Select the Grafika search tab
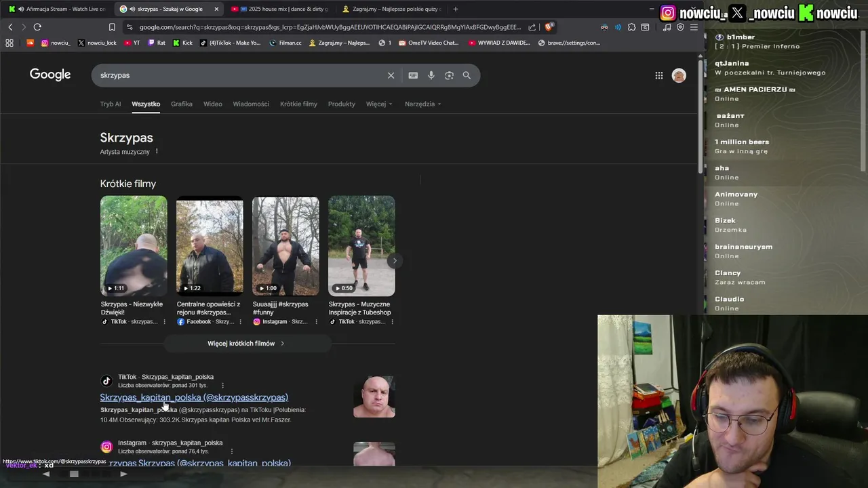Viewport: 868px width, 488px height. 182,104
